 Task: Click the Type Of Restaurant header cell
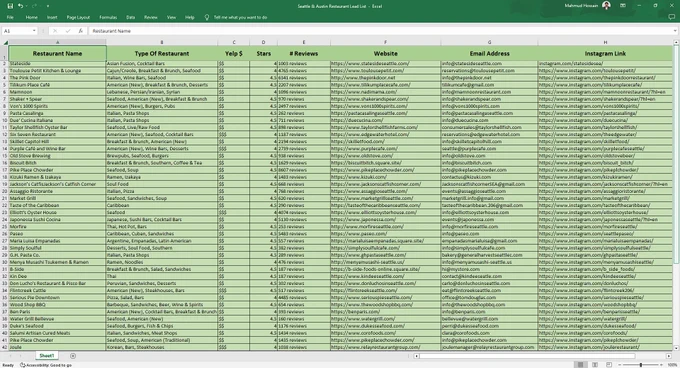click(162, 53)
